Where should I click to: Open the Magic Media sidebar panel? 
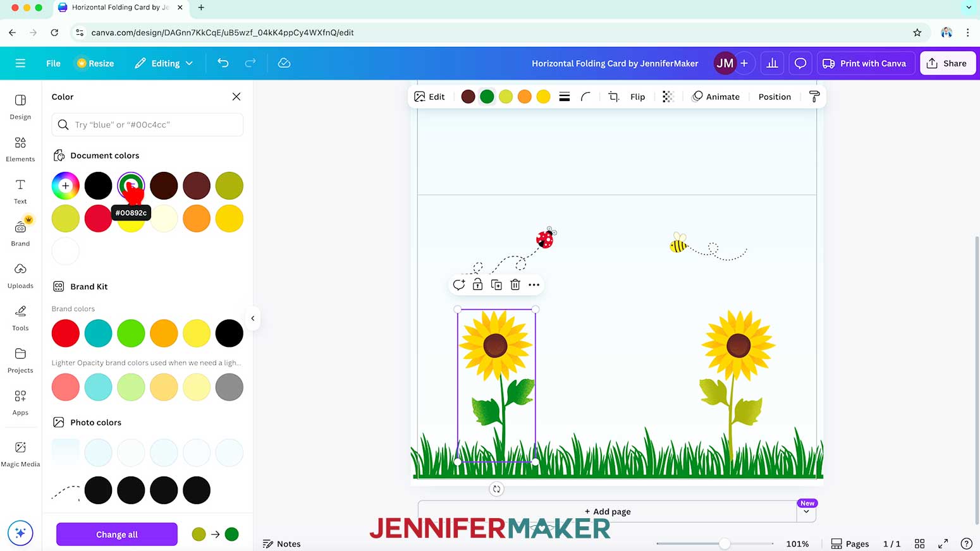coord(20,454)
